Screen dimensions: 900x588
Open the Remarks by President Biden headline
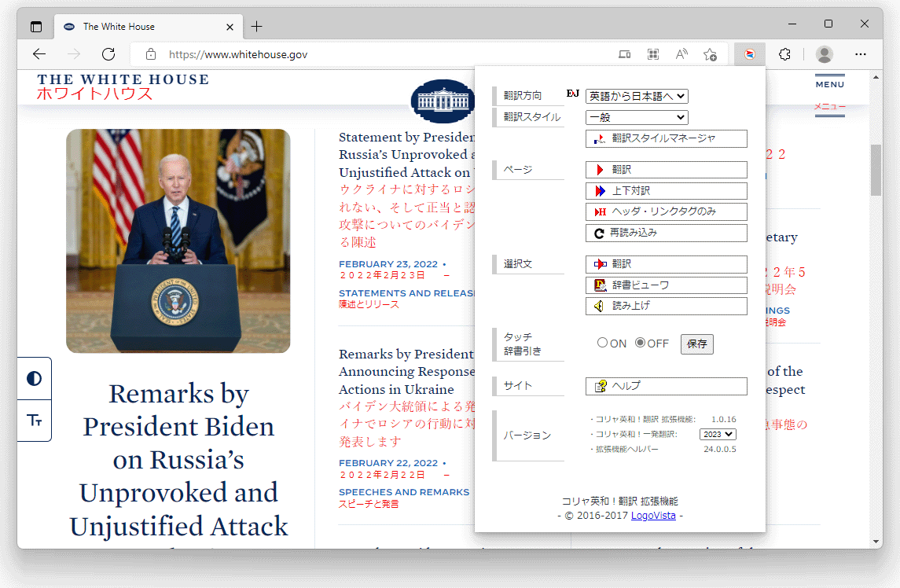coord(178,459)
